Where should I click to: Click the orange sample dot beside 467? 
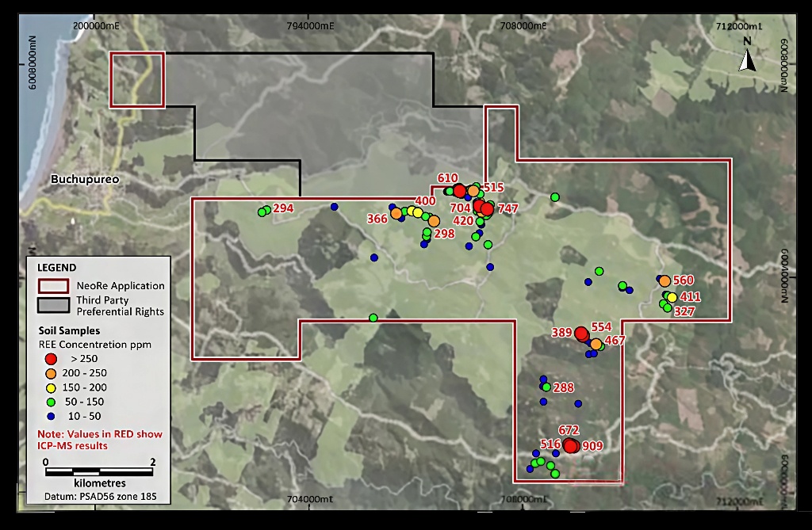pos(596,344)
